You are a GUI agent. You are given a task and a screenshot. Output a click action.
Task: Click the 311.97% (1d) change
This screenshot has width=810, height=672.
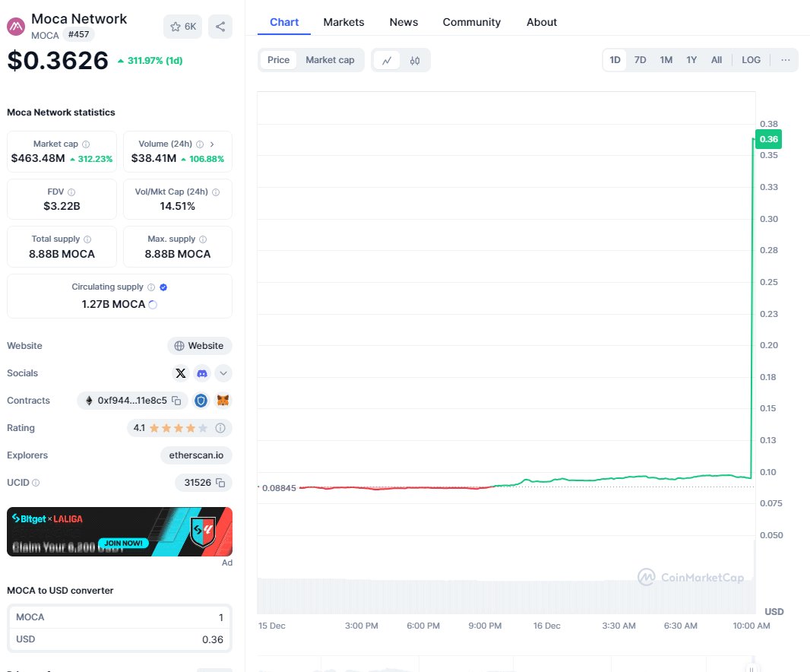coord(150,61)
